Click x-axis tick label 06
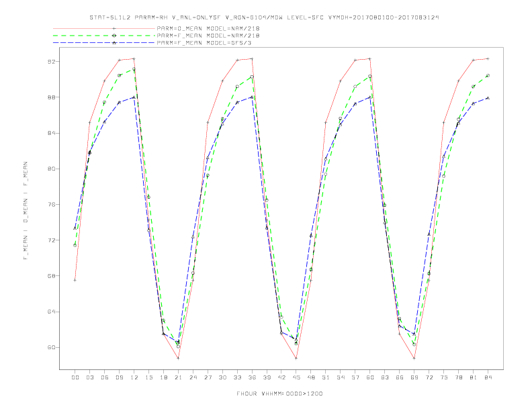 [105, 377]
